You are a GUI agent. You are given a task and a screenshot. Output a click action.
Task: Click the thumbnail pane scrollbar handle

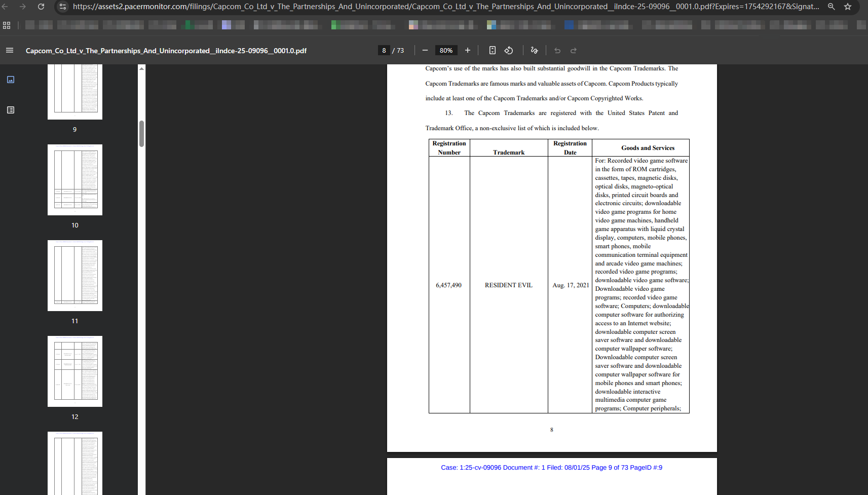[142, 134]
